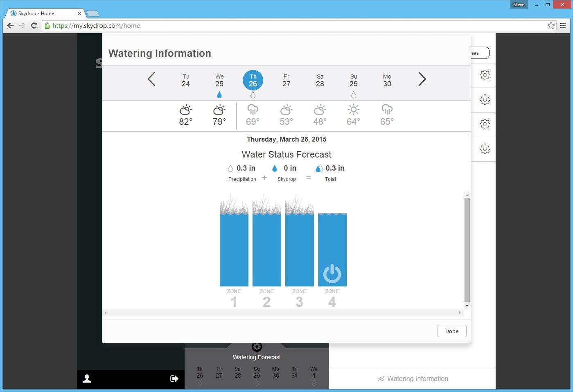Open the Watering Forecast settings gear
The height and width of the screenshot is (392, 573).
[x=257, y=347]
